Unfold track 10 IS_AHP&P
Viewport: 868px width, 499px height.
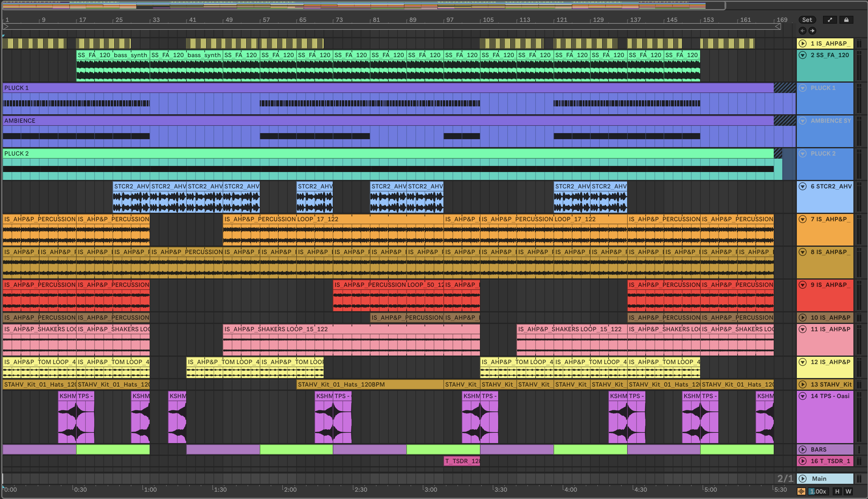(x=803, y=318)
